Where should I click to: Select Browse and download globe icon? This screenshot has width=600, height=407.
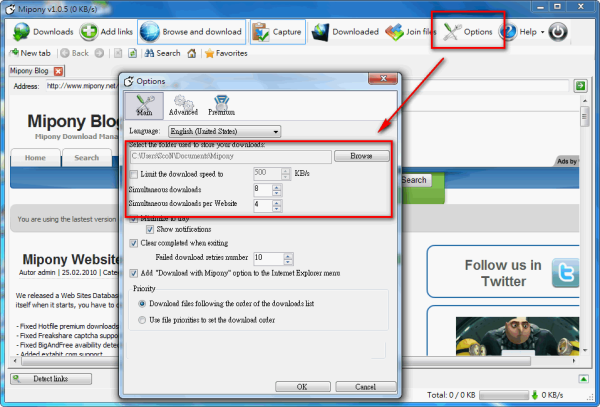(149, 31)
